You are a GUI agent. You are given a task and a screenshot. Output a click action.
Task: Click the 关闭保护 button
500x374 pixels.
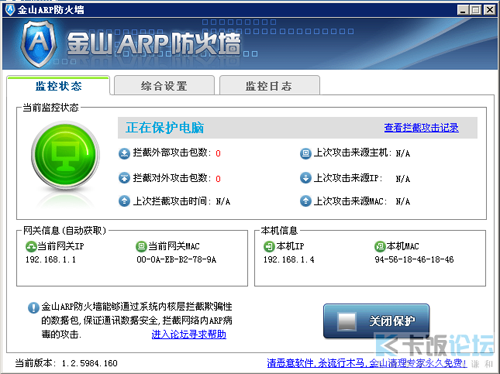click(x=376, y=321)
